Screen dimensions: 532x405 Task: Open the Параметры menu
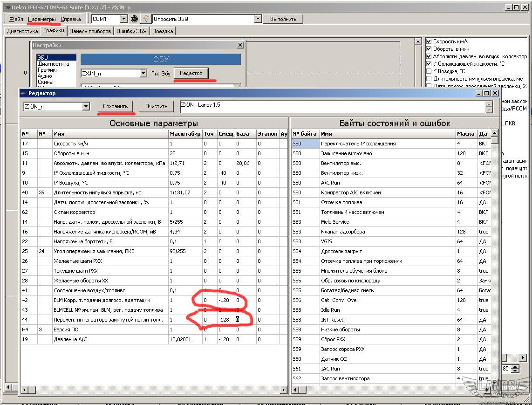coord(42,19)
